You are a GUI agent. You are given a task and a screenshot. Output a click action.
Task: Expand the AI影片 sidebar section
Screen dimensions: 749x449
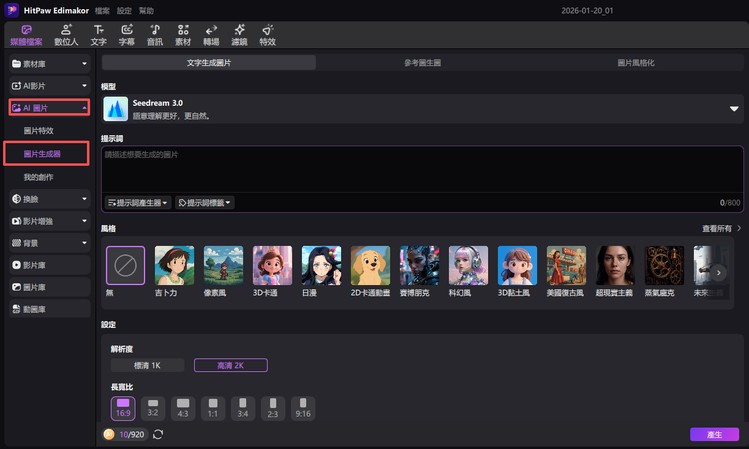[50, 86]
